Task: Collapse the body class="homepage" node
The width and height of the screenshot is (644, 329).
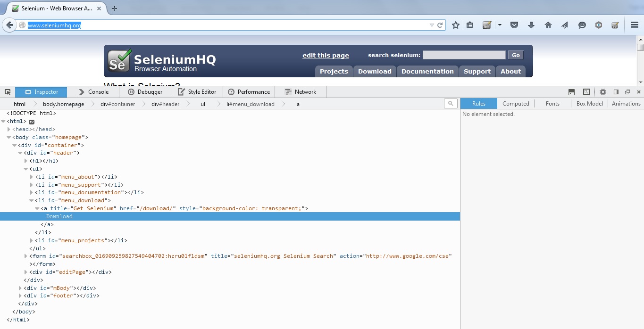Action: pyautogui.click(x=9, y=137)
